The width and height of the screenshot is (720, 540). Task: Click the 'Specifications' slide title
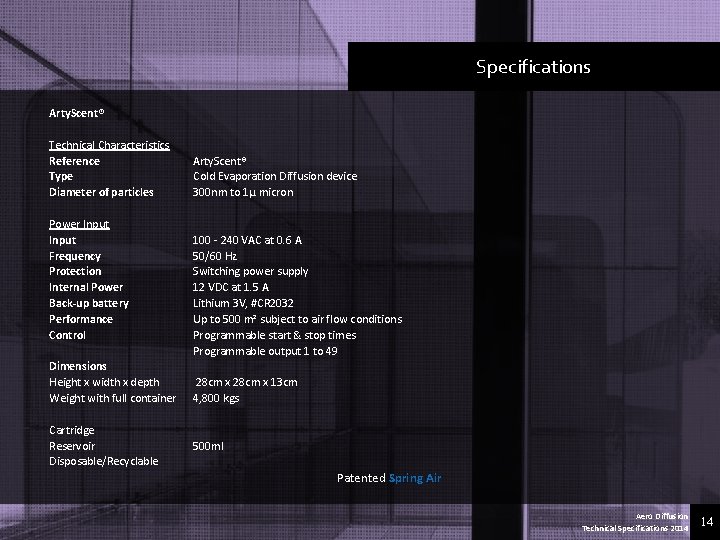533,67
